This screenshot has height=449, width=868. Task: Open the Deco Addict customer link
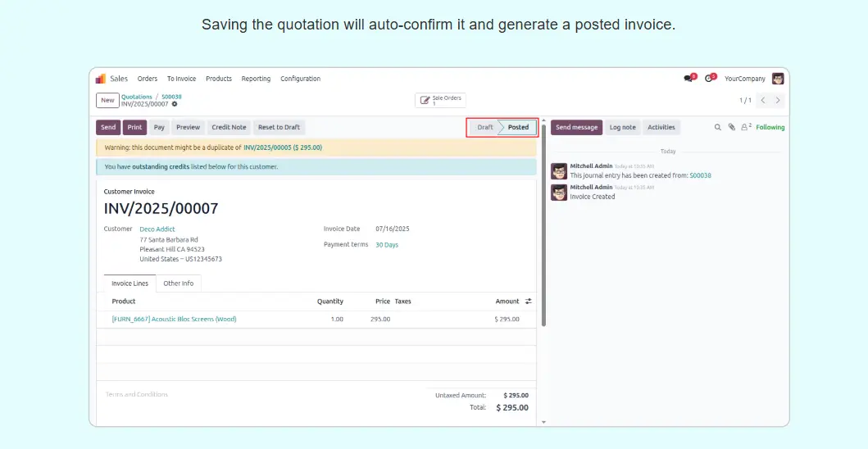click(x=157, y=229)
